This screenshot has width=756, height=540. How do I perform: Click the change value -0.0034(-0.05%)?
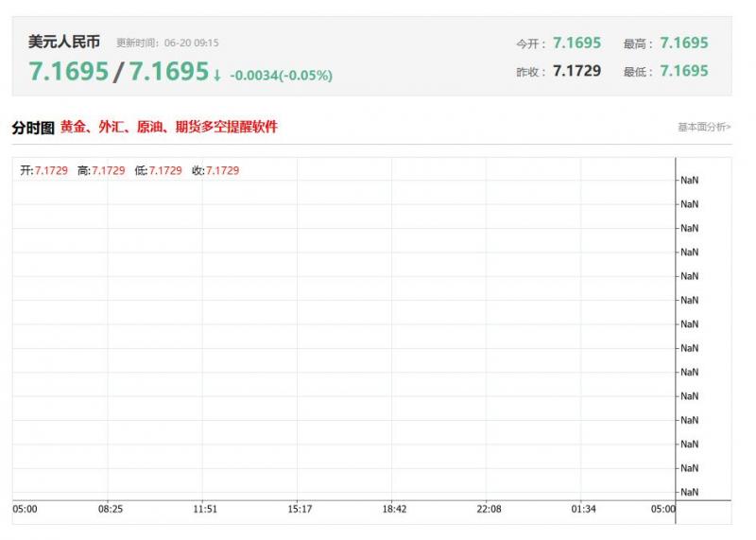click(x=281, y=76)
